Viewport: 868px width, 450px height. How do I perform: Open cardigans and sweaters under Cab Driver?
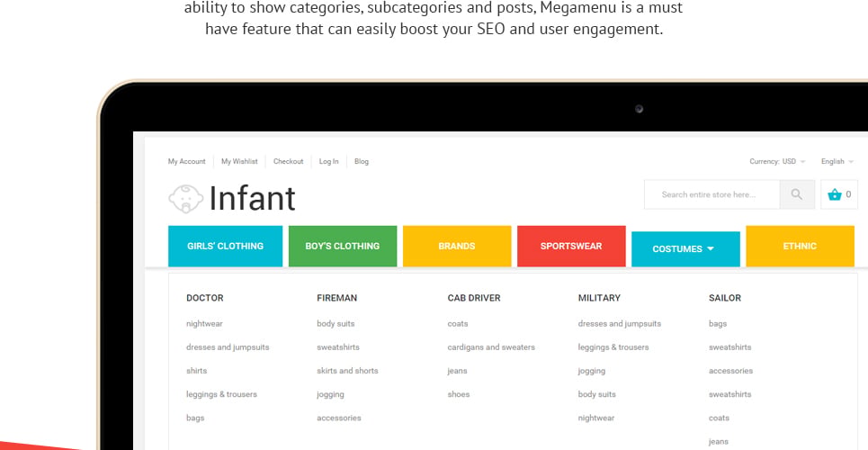(x=492, y=347)
